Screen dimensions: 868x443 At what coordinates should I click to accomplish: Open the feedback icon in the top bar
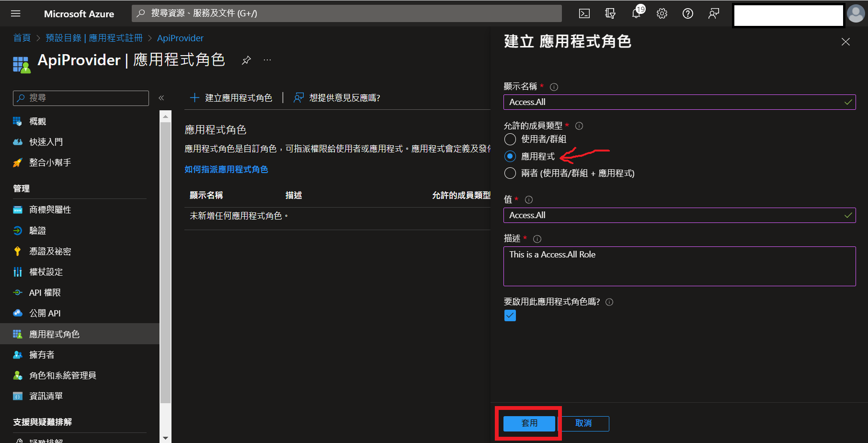click(x=714, y=13)
